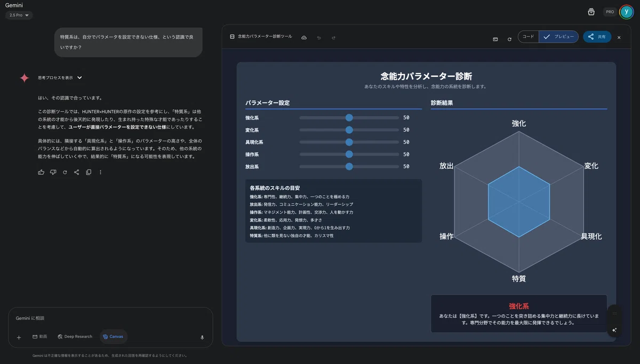Image resolution: width=640 pixels, height=364 pixels.
Task: Adjust the 変化系 slider
Action: pyautogui.click(x=349, y=130)
